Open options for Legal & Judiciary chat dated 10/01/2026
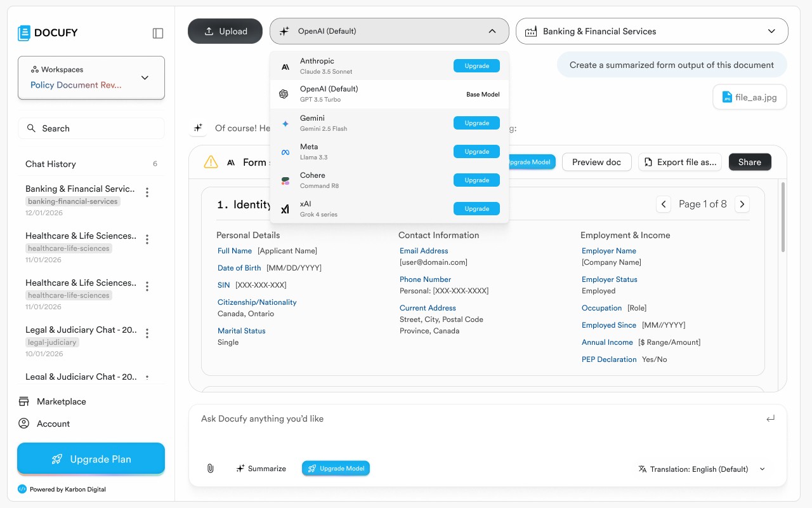The image size is (812, 508). 147,333
